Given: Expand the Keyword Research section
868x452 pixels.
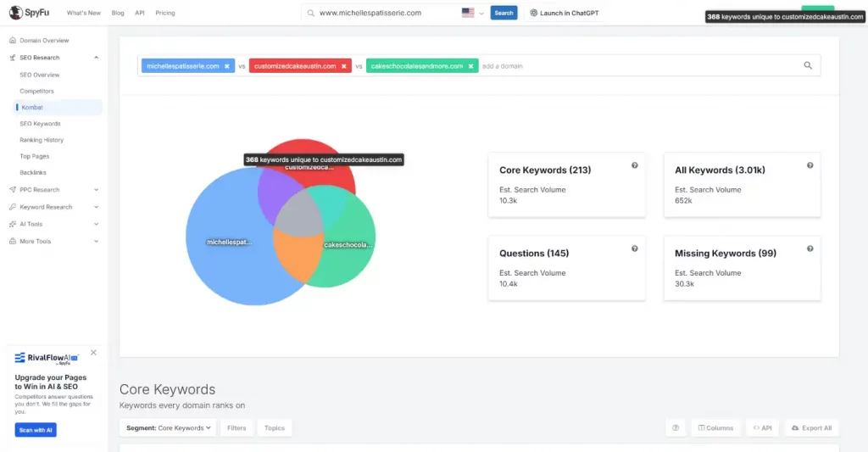Looking at the screenshot, I should [97, 207].
